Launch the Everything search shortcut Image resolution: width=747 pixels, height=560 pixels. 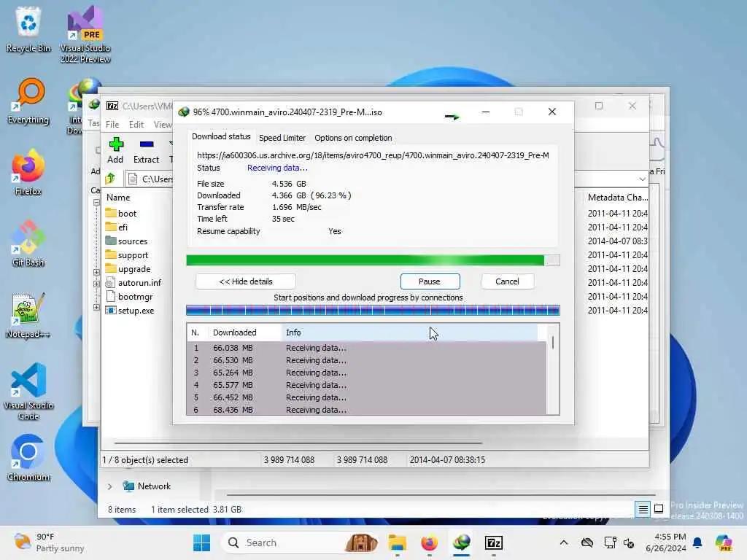pyautogui.click(x=28, y=101)
